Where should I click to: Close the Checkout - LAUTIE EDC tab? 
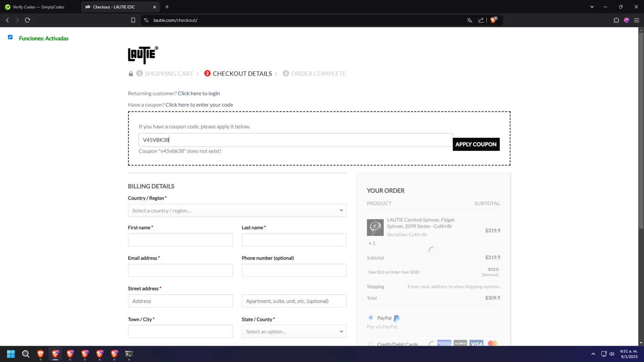tap(155, 7)
